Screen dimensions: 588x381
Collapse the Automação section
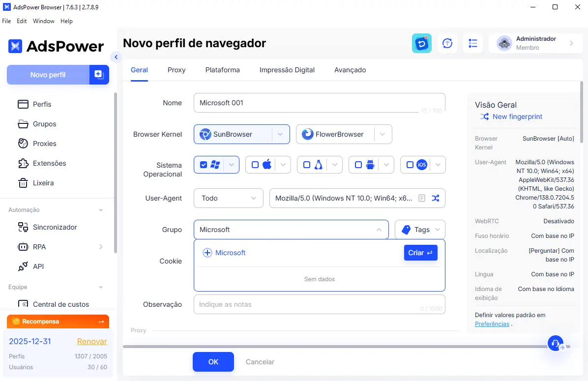point(100,210)
